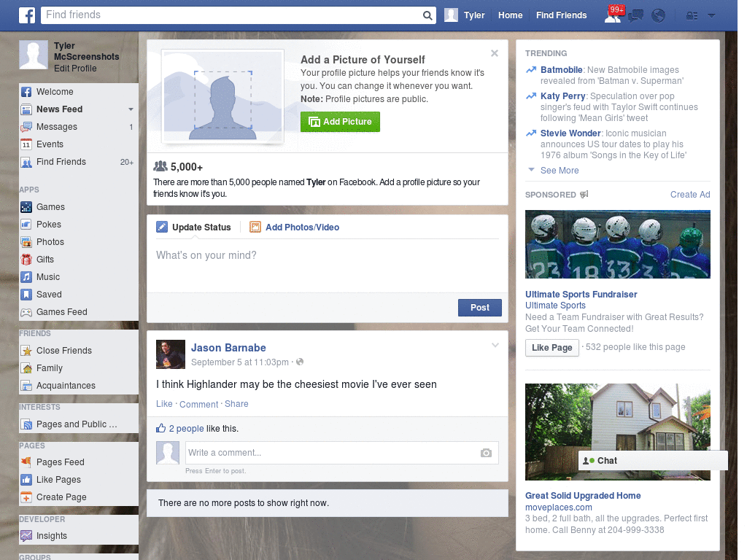
Task: Click the Welcome sidebar icon
Action: point(26,92)
